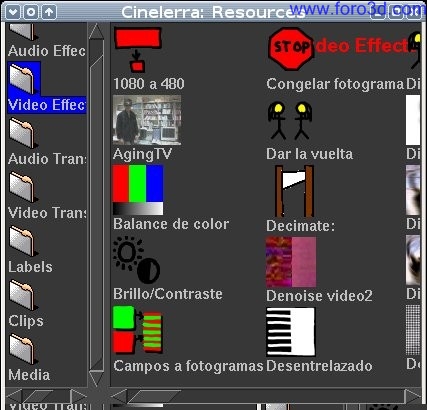Click folder list horizontal scroll left arrow
This screenshot has height=410, width=427.
click(14, 396)
